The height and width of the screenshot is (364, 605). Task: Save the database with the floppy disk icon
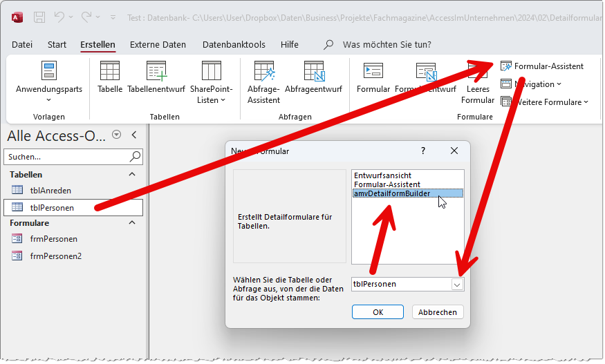[39, 17]
